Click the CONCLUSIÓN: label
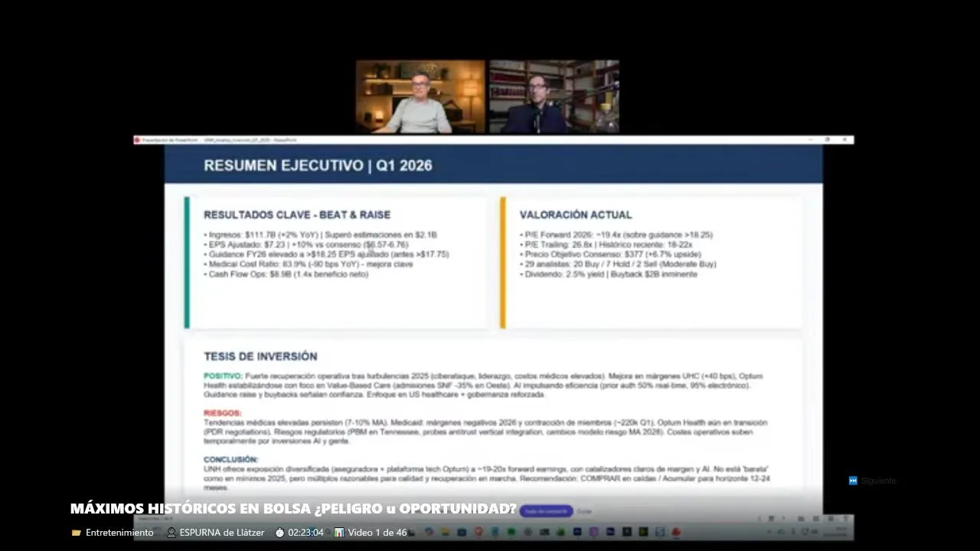980x551 pixels. click(231, 460)
